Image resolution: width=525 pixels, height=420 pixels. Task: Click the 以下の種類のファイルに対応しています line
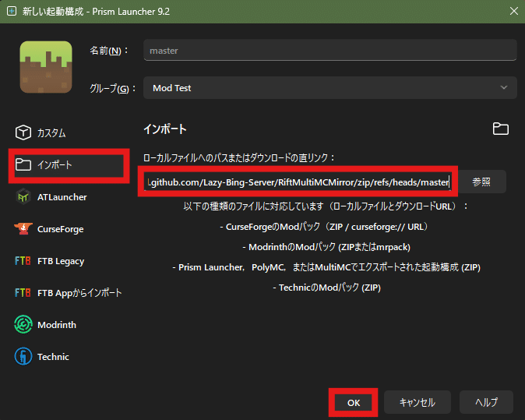tap(326, 206)
